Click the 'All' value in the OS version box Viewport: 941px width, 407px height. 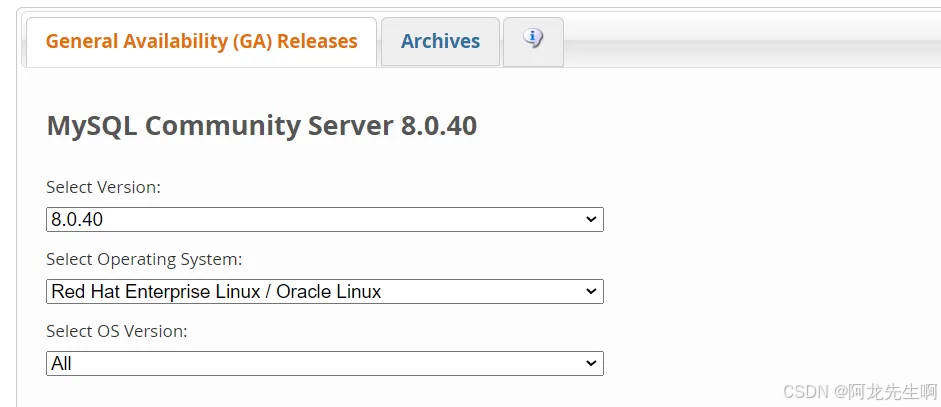coord(62,364)
